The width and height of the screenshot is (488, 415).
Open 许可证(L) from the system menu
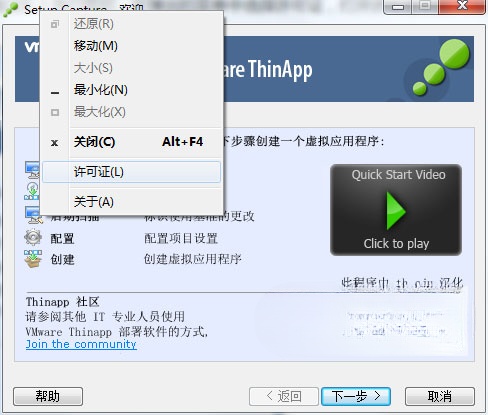click(x=131, y=172)
